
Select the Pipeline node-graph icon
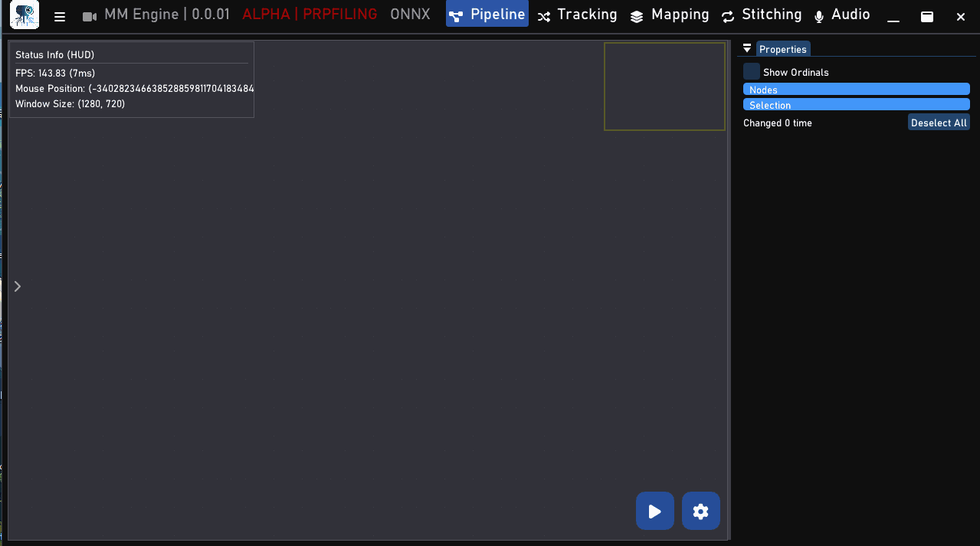click(459, 14)
